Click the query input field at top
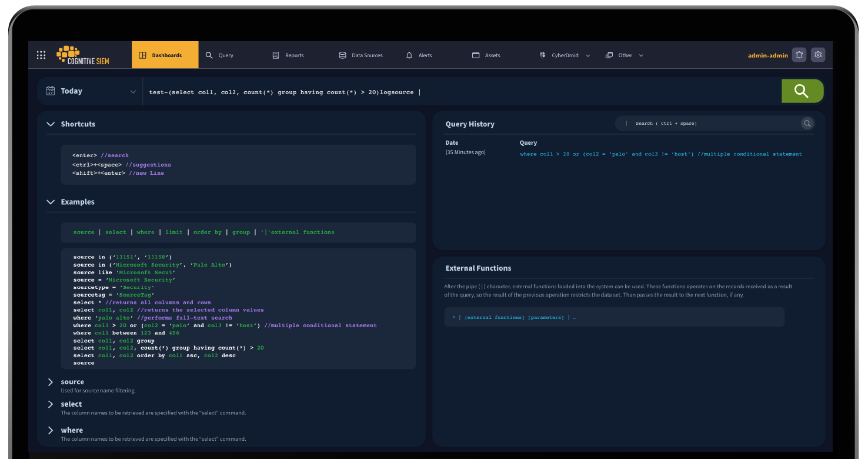The image size is (868, 459). [412, 91]
